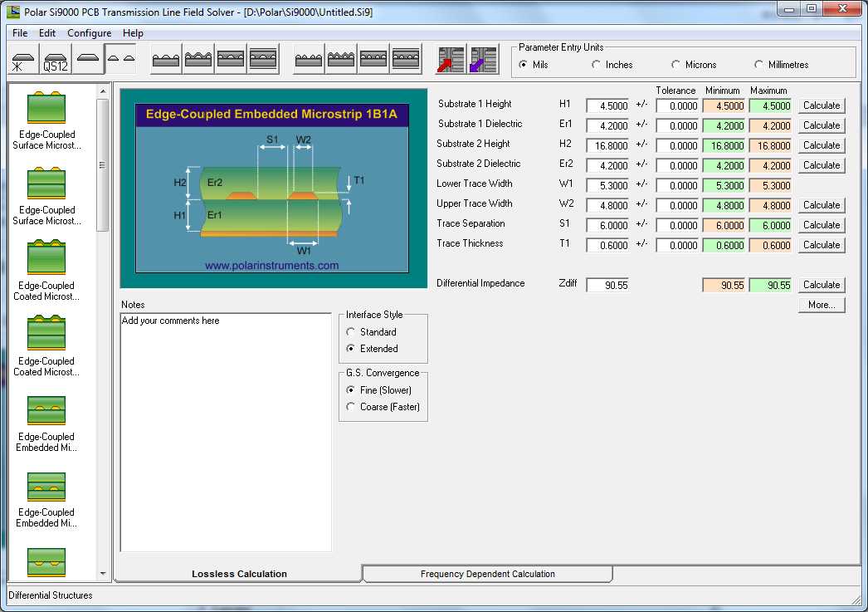Click the H2 maximum value cell 16.8000
The height and width of the screenshot is (612, 868).
click(770, 145)
